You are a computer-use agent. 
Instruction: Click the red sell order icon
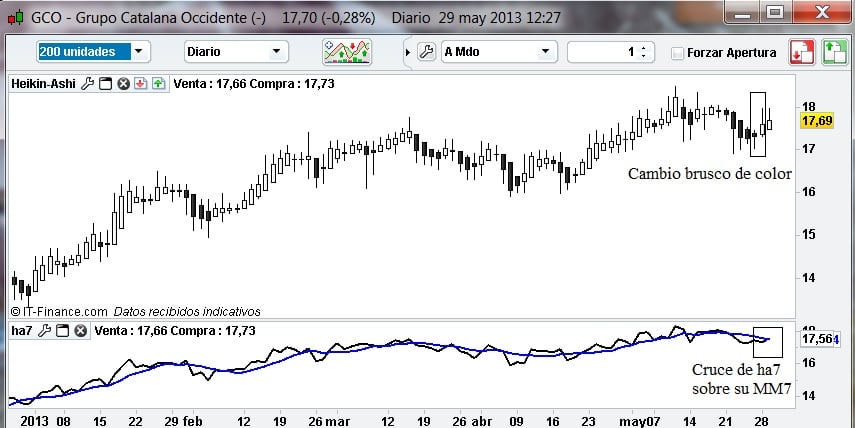801,52
